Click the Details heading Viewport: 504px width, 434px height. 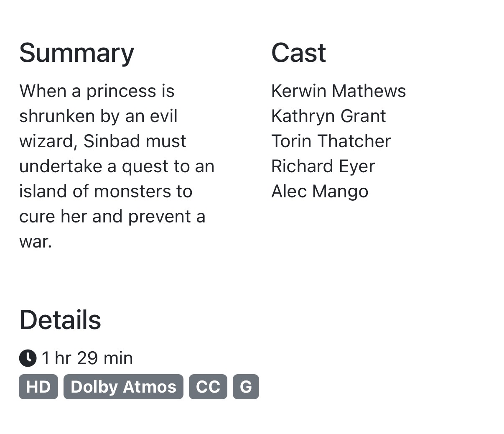tap(60, 320)
